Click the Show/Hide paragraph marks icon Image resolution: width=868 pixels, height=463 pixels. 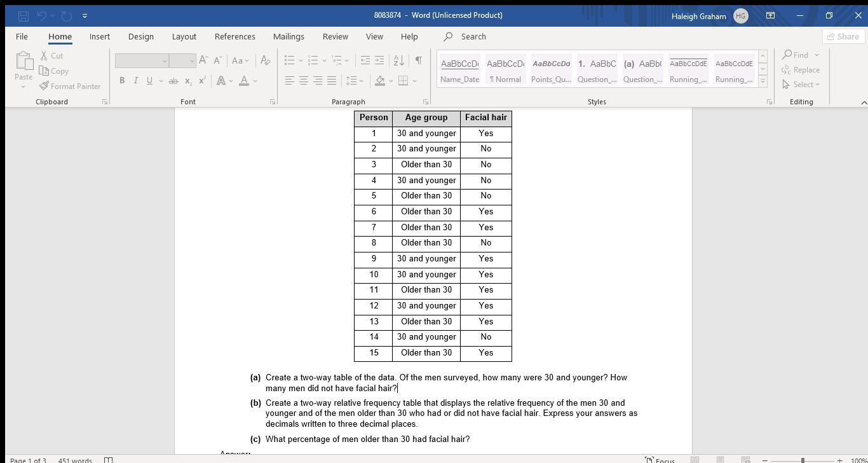point(418,60)
